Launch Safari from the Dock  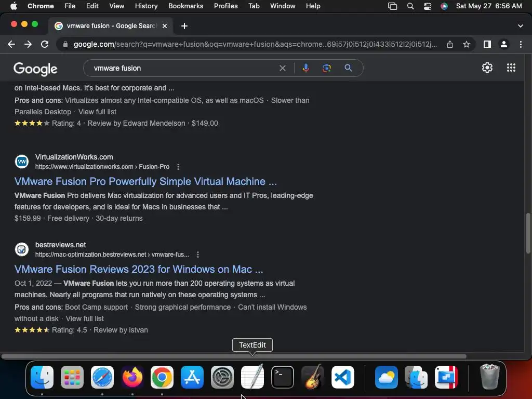(x=102, y=377)
